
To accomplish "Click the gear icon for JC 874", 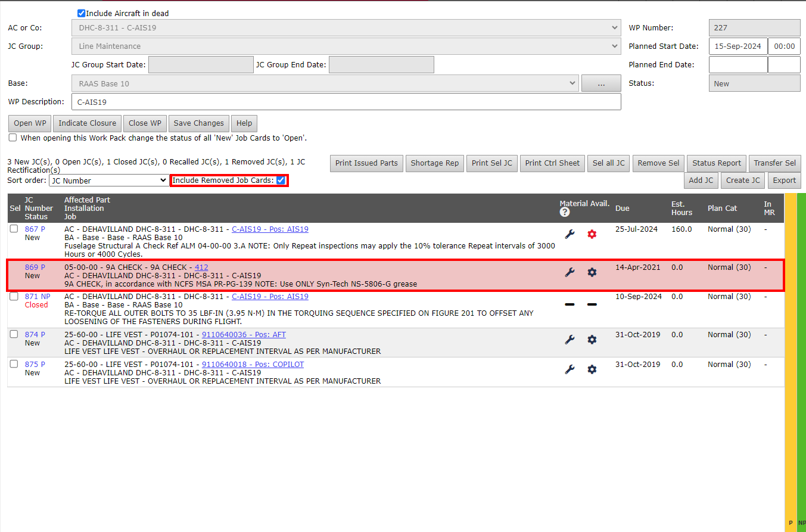I will point(592,340).
